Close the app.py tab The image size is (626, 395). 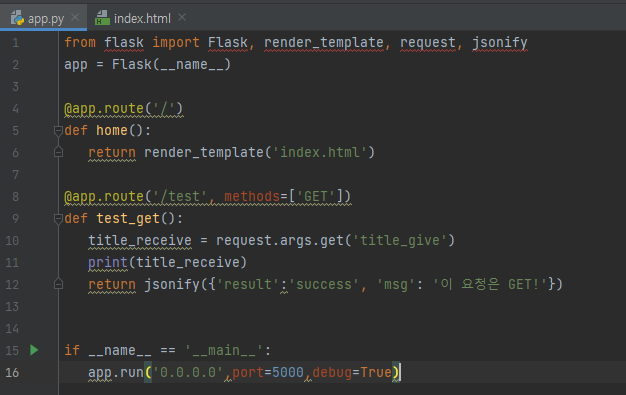coord(75,17)
